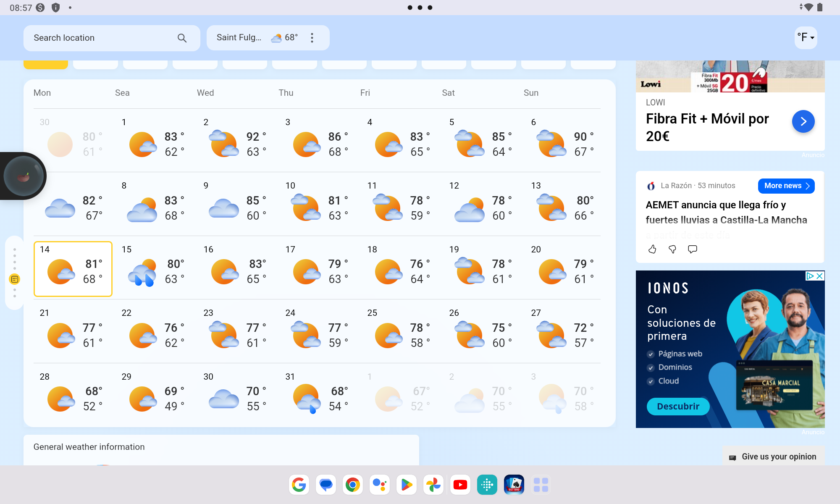
Task: Expand Saint Fulgencio location options menu
Action: pyautogui.click(x=312, y=38)
